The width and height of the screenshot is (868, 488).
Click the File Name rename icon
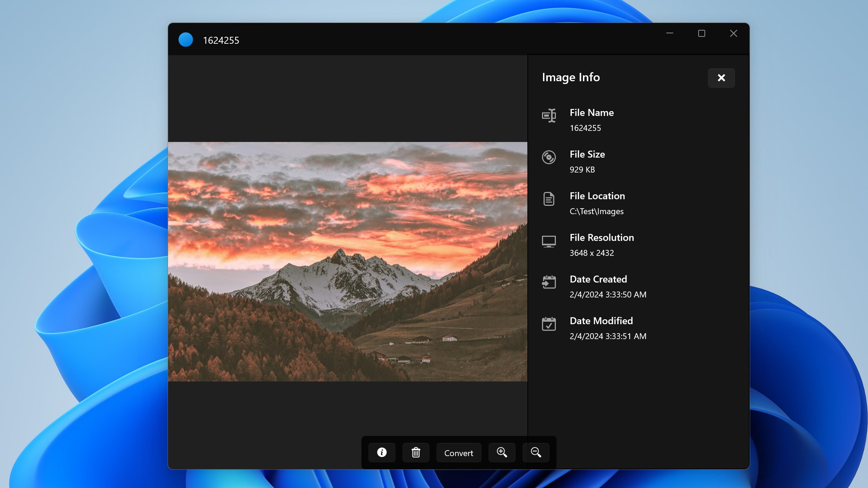coord(549,115)
